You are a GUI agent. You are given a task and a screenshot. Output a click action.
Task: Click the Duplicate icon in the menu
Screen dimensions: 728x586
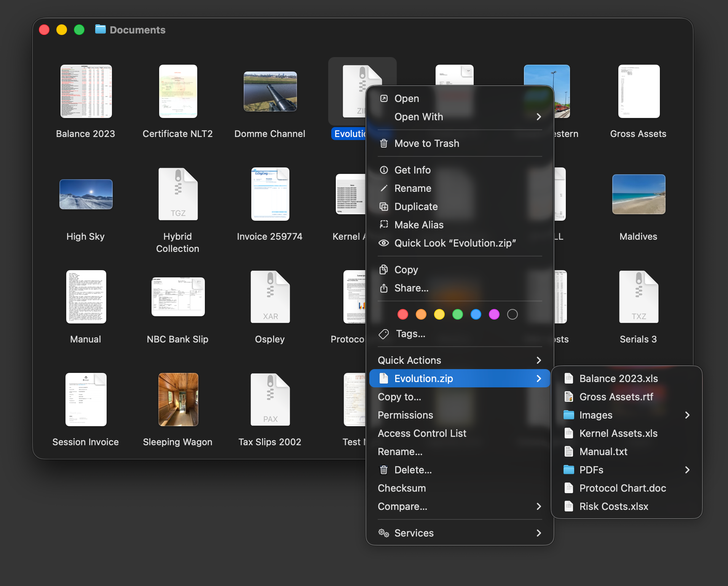(x=384, y=207)
